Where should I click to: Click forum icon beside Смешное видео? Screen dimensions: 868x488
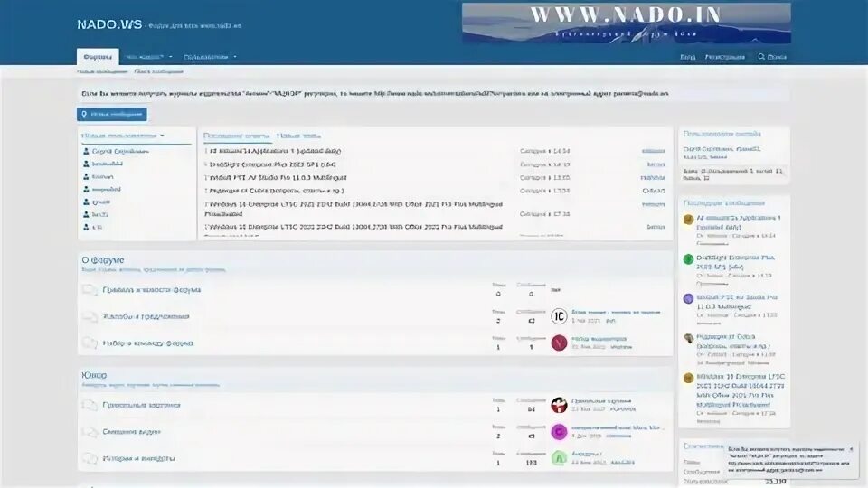pos(90,432)
